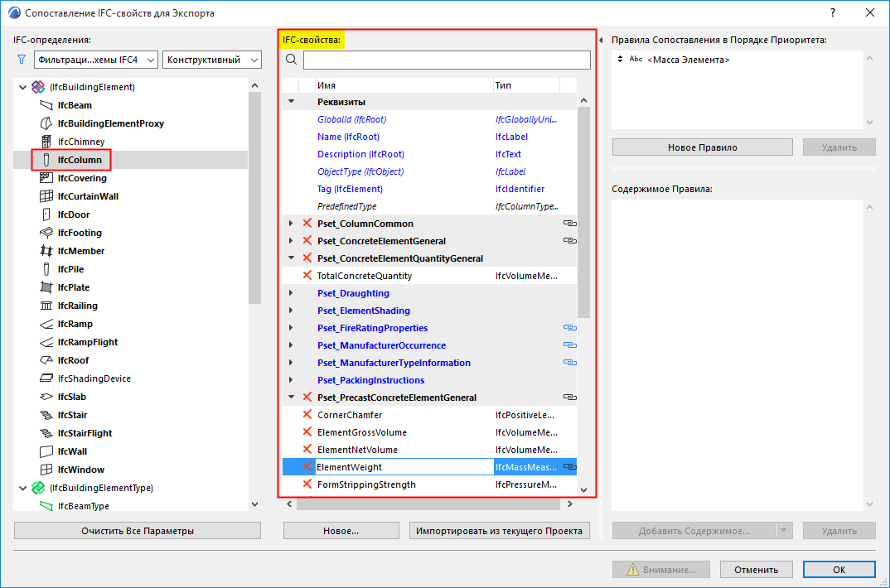Click the IfcDoor icon
Image resolution: width=890 pixels, height=588 pixels.
click(46, 214)
